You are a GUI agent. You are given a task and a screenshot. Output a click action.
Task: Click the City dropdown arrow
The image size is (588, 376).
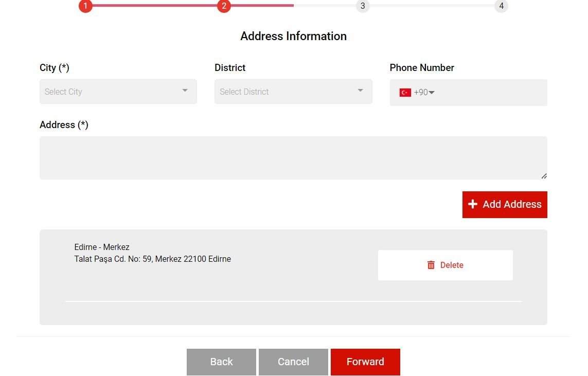pyautogui.click(x=185, y=91)
